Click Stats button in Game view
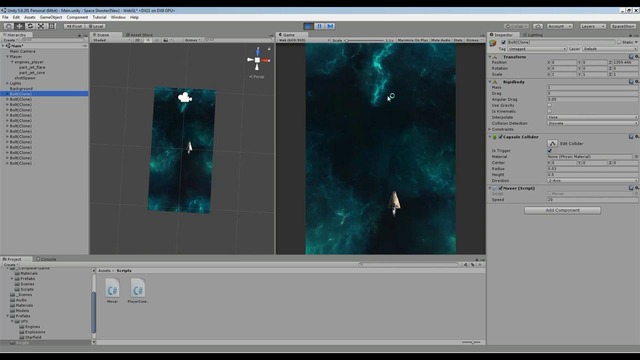 (x=458, y=40)
